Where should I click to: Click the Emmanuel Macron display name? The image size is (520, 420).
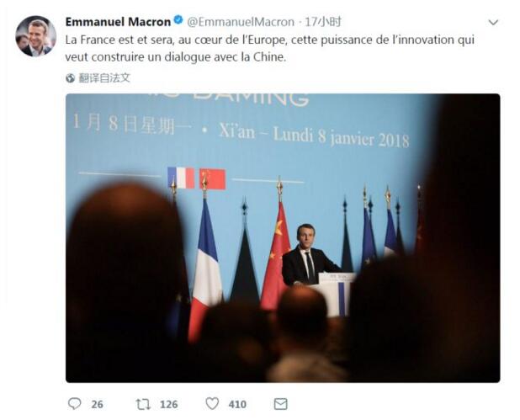pos(118,22)
